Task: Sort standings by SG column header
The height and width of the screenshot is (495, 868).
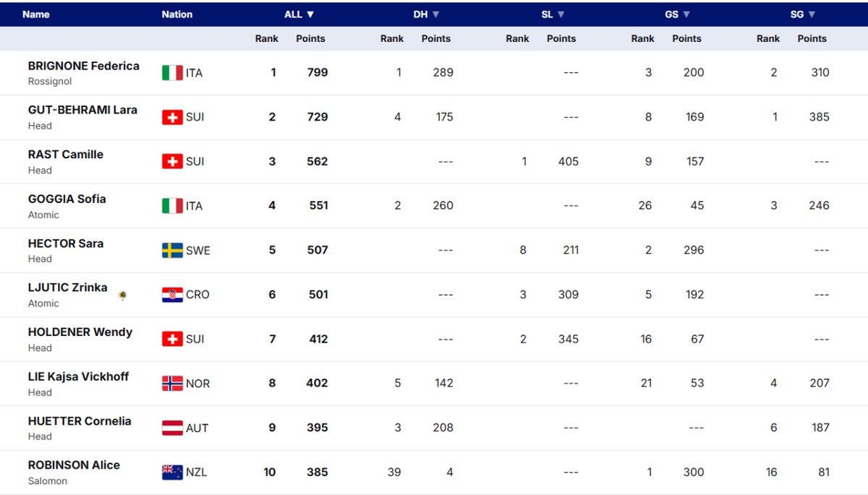Action: [802, 14]
